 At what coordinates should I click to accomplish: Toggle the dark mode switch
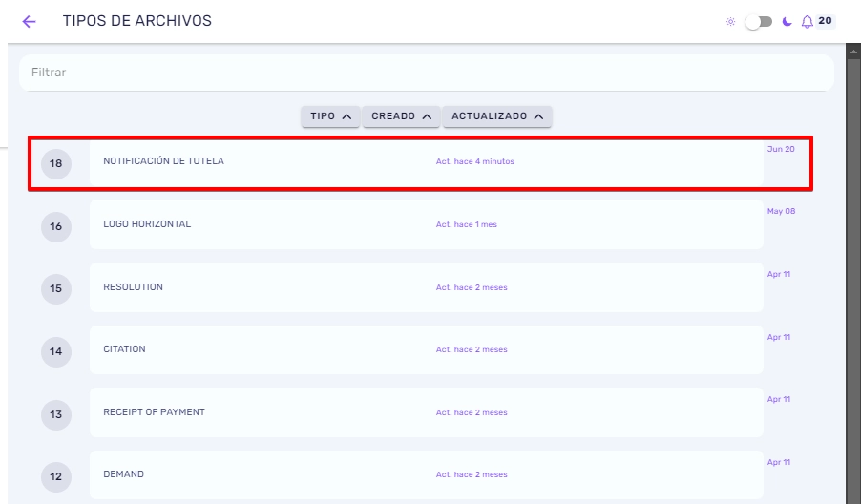(x=759, y=21)
